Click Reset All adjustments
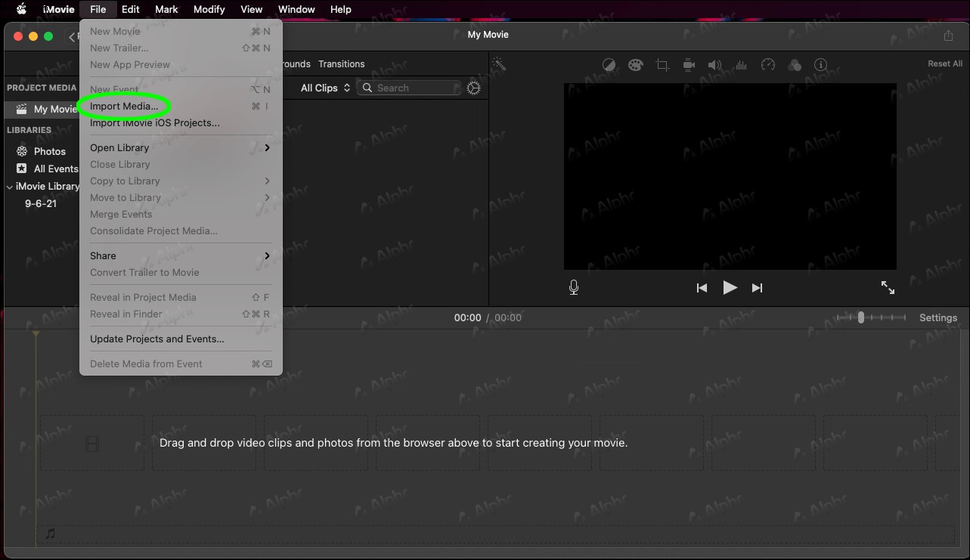 (x=945, y=64)
